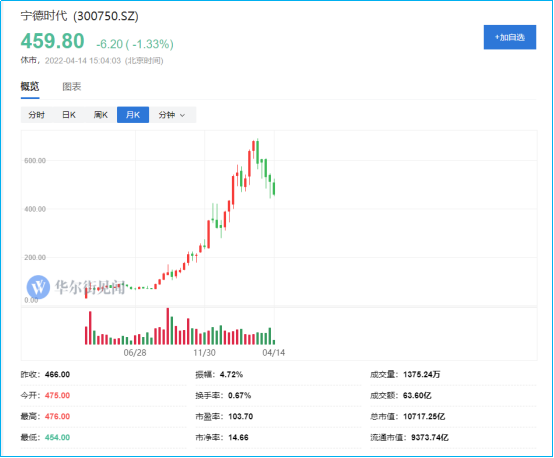Screen dimensions: 554x458
Task: Expand the 分钟 dropdown
Action: 172,115
